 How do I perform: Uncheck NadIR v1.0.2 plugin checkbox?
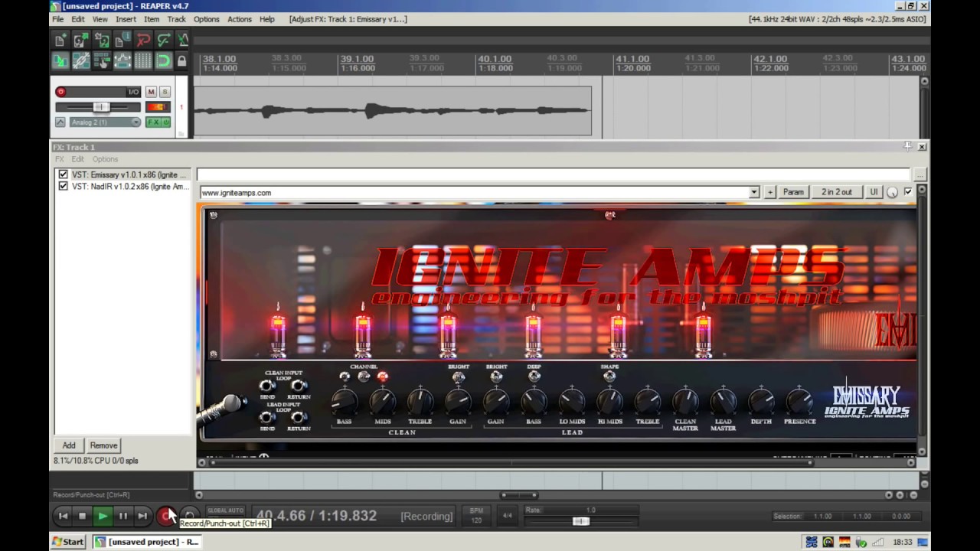(x=64, y=186)
